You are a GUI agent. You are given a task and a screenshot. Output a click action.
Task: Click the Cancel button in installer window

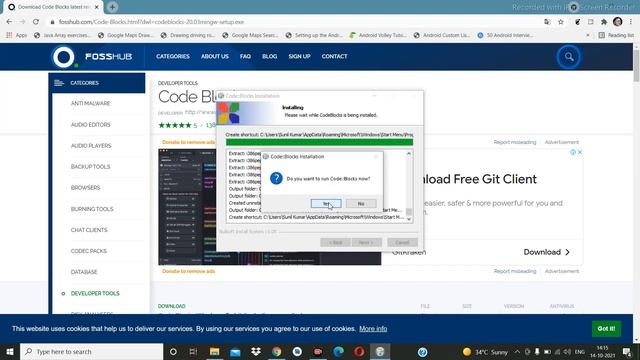click(402, 242)
